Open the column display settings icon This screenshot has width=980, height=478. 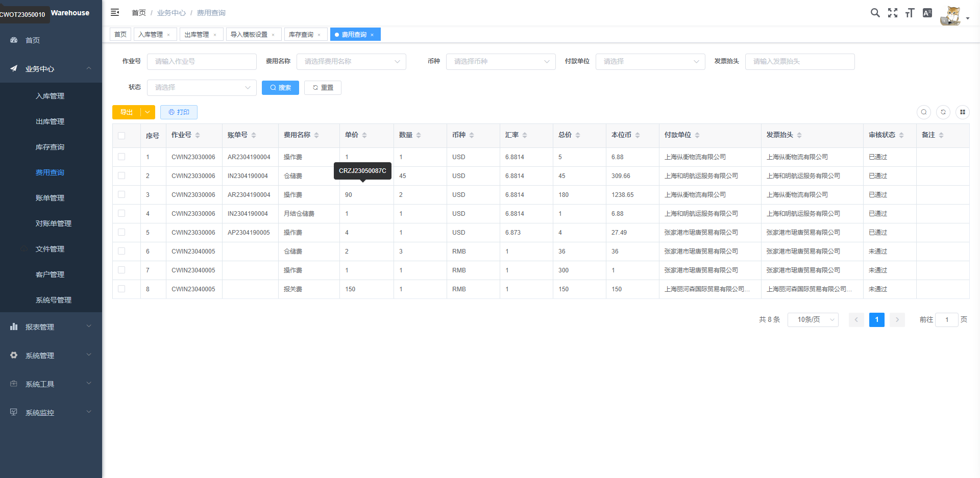pos(963,112)
